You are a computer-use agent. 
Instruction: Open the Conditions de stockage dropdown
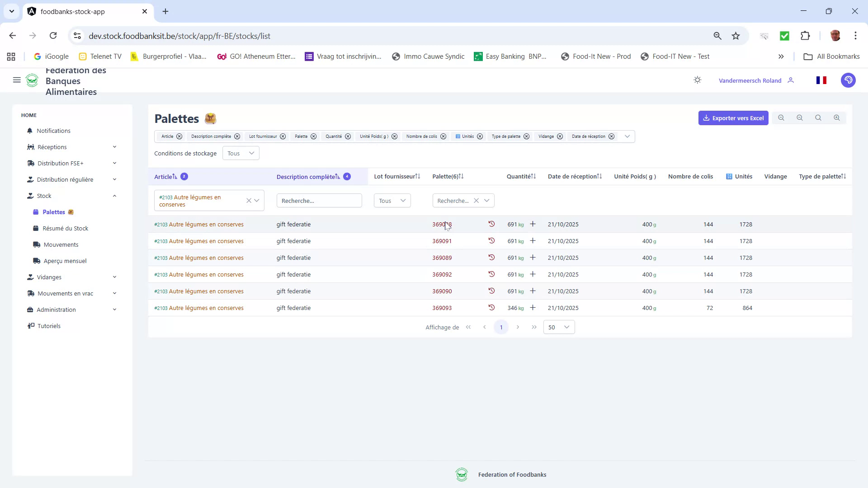pos(241,153)
